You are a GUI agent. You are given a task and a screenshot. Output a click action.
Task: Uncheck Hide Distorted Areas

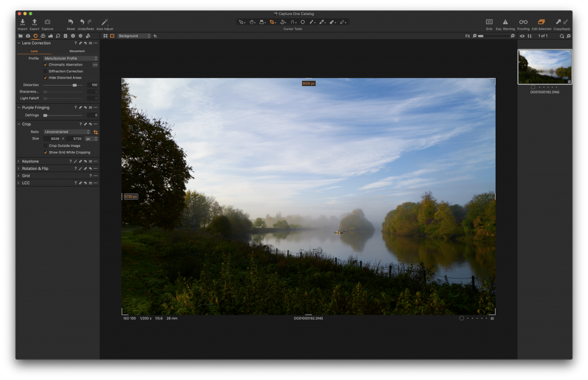pyautogui.click(x=45, y=77)
